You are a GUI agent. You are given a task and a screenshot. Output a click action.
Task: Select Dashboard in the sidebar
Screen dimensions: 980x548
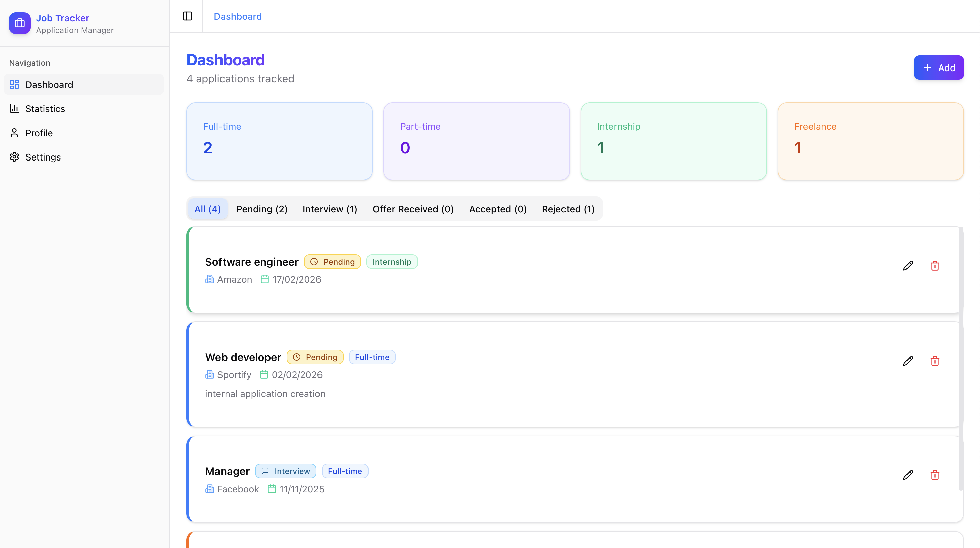[x=49, y=85]
